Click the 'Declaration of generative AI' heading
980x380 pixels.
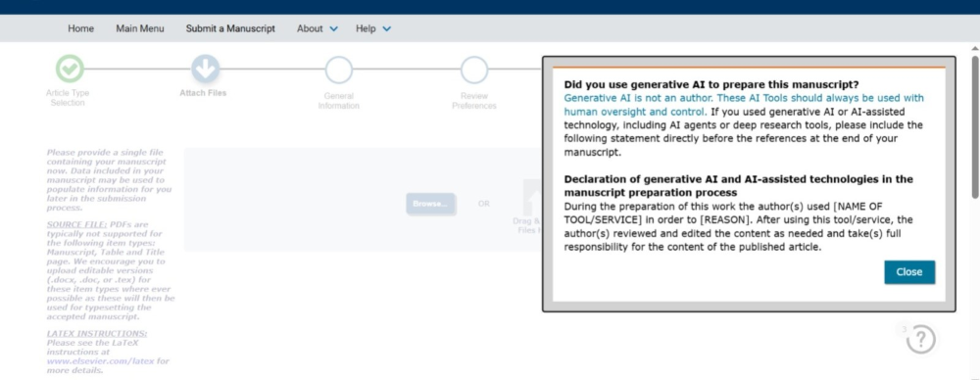click(x=738, y=186)
